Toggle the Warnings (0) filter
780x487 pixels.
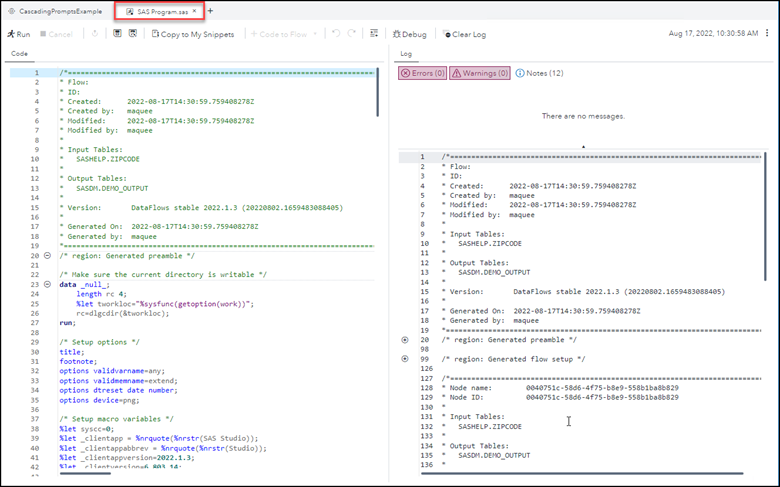(x=480, y=73)
